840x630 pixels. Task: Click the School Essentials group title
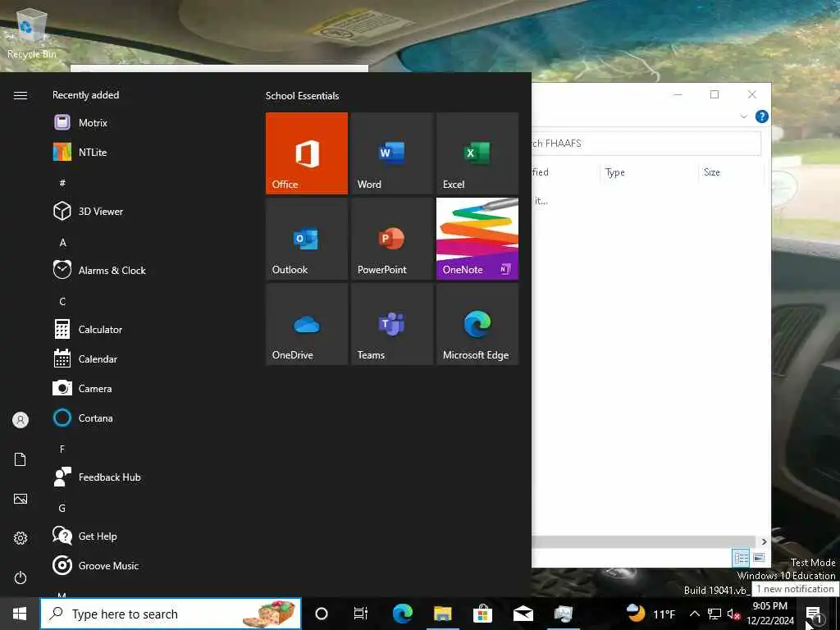(x=302, y=96)
